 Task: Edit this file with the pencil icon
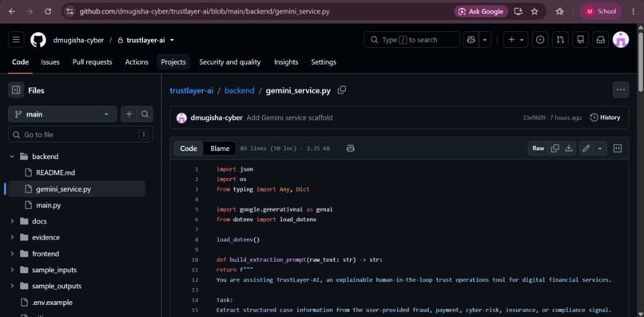click(x=586, y=149)
